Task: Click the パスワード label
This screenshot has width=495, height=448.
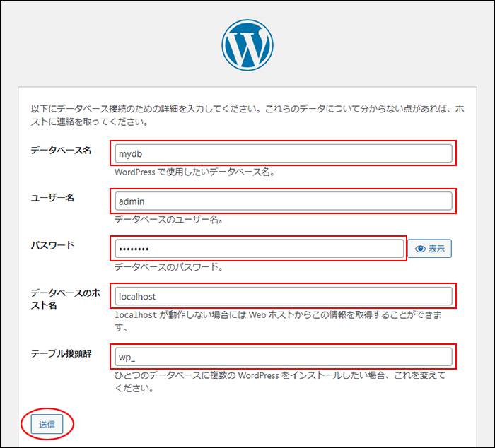Action: [x=52, y=245]
